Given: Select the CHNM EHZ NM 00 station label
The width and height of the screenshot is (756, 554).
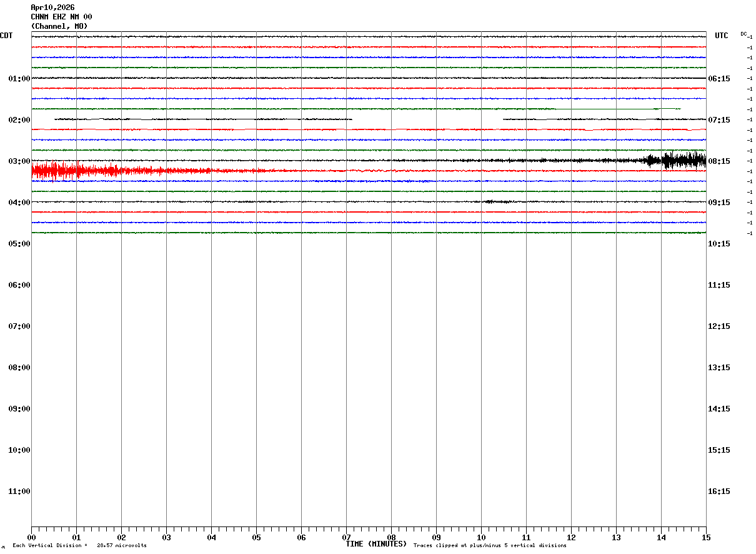Looking at the screenshot, I should pyautogui.click(x=61, y=17).
